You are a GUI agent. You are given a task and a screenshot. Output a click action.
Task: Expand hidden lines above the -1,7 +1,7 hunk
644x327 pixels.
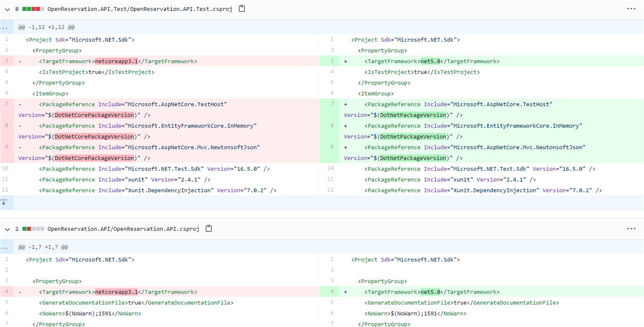pos(4,247)
